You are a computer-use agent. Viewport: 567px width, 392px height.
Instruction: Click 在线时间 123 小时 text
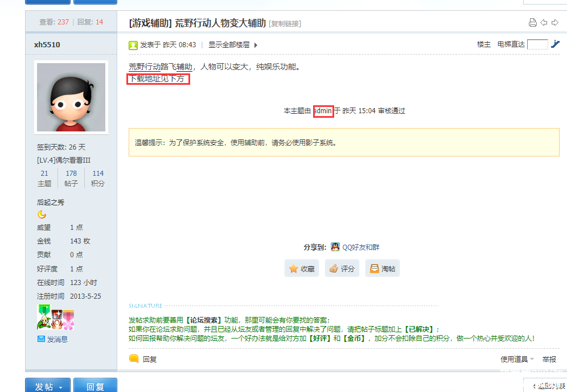67,283
